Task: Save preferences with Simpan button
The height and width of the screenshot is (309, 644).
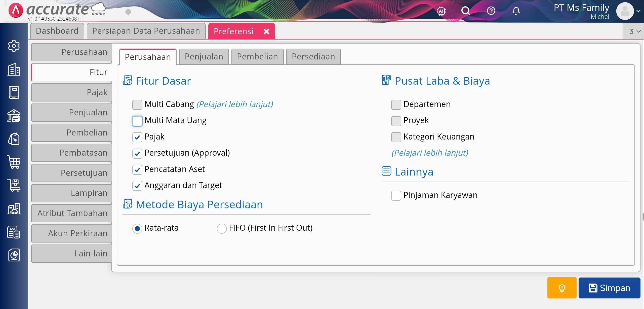Action: [609, 288]
